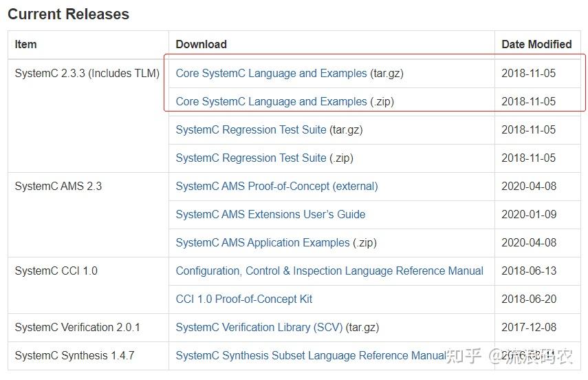Open SystemC AMS Proof-of-Concept (external) link
Screen dimensions: 588x380
(276, 186)
